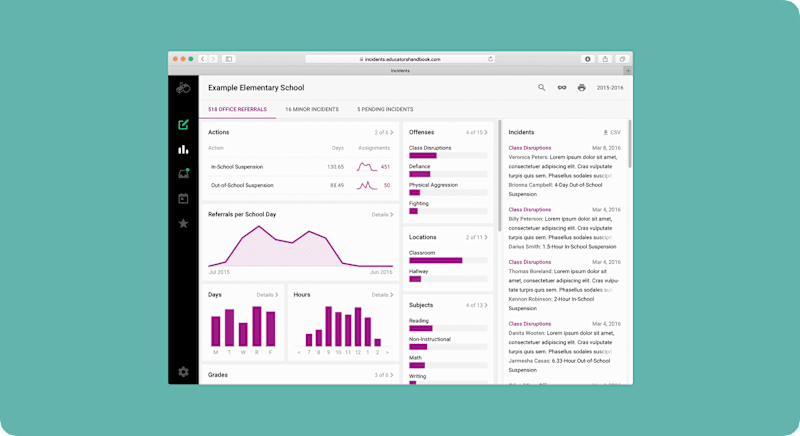This screenshot has height=436, width=800.
Task: Click the browser address bar
Action: 399,59
